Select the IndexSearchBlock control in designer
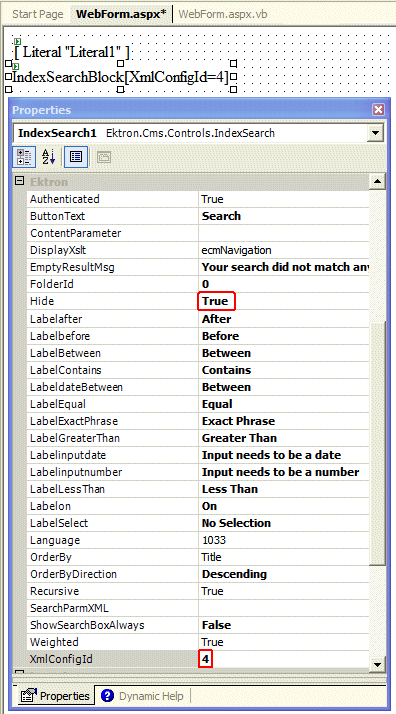This screenshot has width=396, height=714. (x=120, y=77)
